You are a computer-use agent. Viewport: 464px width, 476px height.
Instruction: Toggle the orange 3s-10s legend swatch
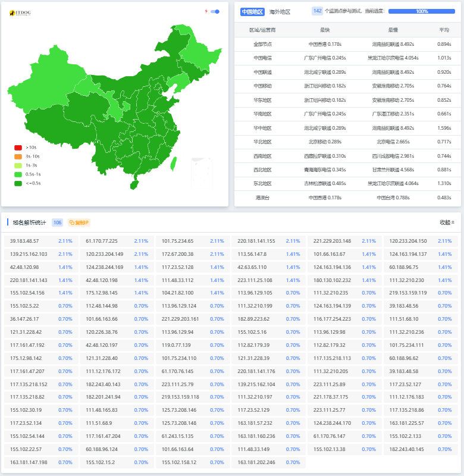(18, 156)
